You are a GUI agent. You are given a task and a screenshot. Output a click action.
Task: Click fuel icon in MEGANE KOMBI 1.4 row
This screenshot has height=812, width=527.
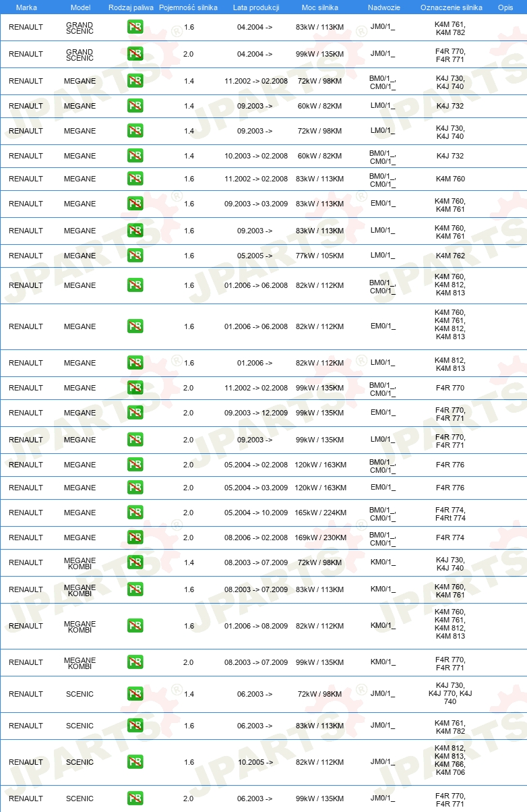click(x=135, y=562)
